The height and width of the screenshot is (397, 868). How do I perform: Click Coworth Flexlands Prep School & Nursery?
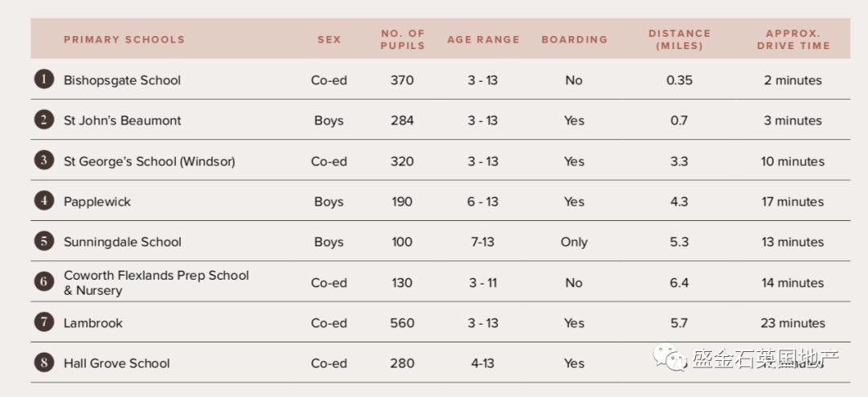pyautogui.click(x=156, y=283)
